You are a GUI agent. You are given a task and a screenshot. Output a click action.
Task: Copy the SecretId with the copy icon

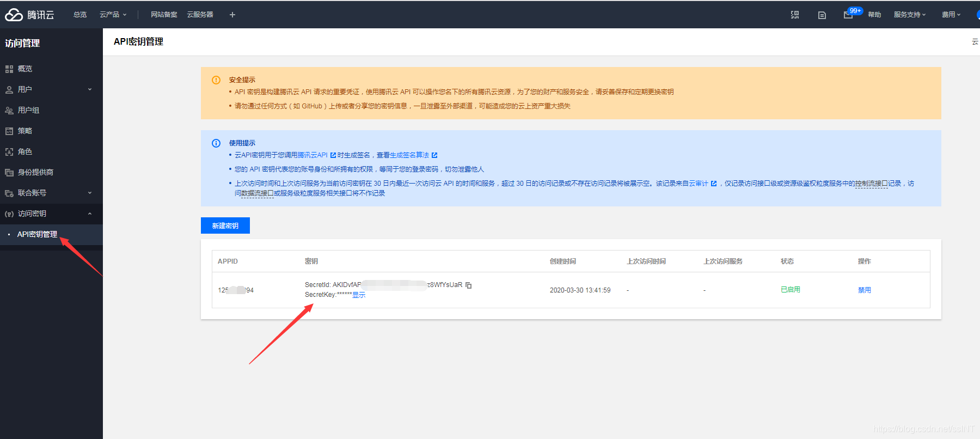click(x=469, y=285)
